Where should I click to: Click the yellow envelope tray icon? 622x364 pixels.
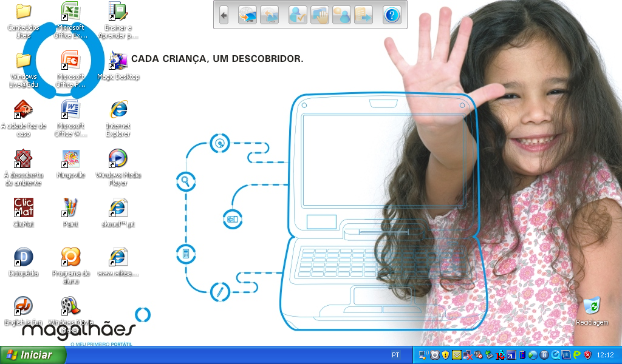pyautogui.click(x=457, y=355)
